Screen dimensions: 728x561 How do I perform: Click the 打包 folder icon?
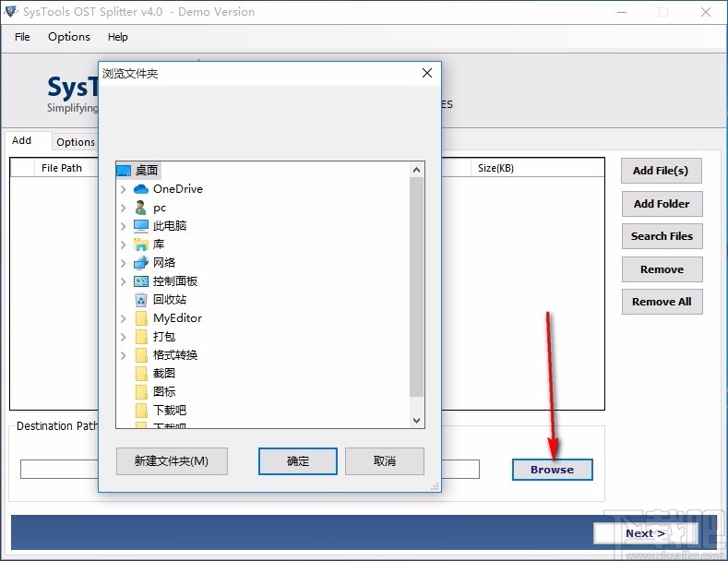click(141, 337)
